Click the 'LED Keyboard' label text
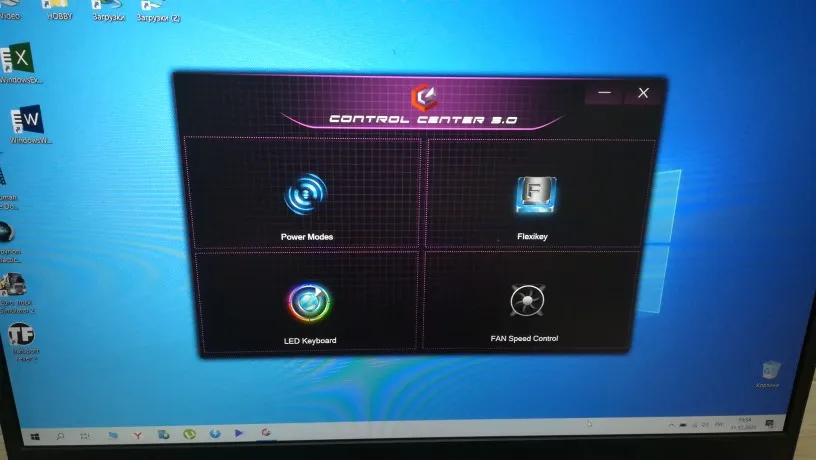The height and width of the screenshot is (460, 816). point(310,340)
